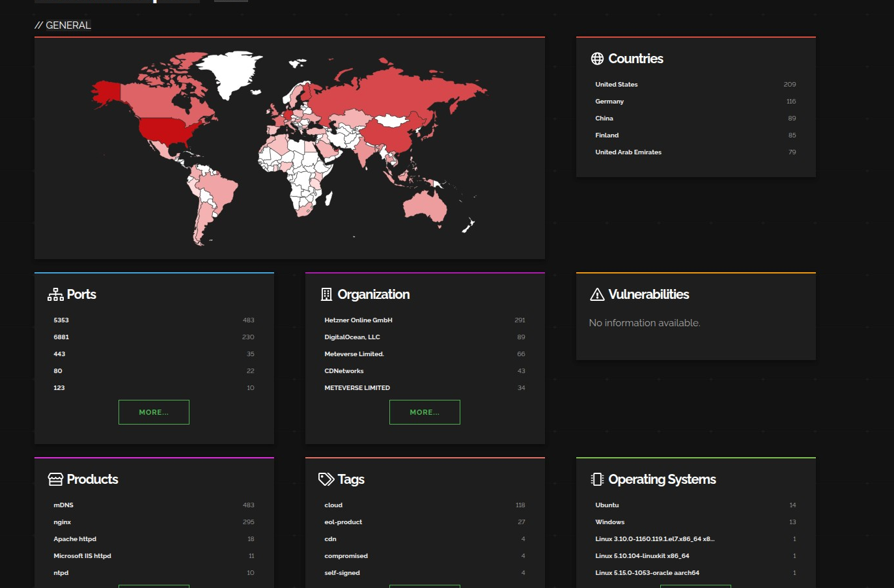Viewport: 894px width, 588px height.
Task: Click the storefront icon beside Products
Action: pyautogui.click(x=55, y=479)
